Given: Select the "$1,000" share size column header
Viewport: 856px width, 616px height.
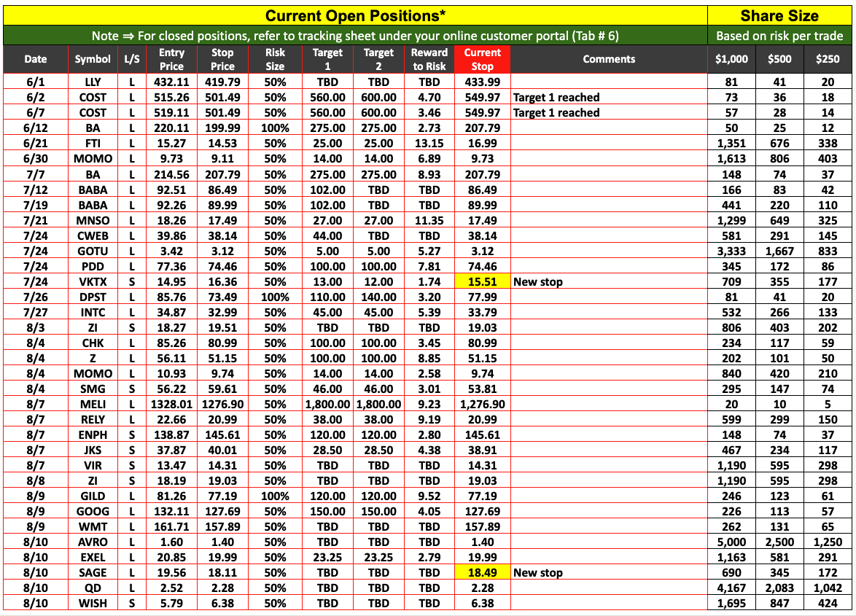Looking at the screenshot, I should pyautogui.click(x=731, y=59).
